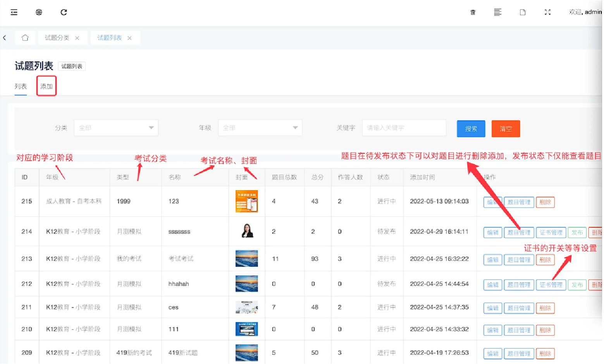Toggle fullscreen mode icon
The image size is (604, 364).
point(547,12)
